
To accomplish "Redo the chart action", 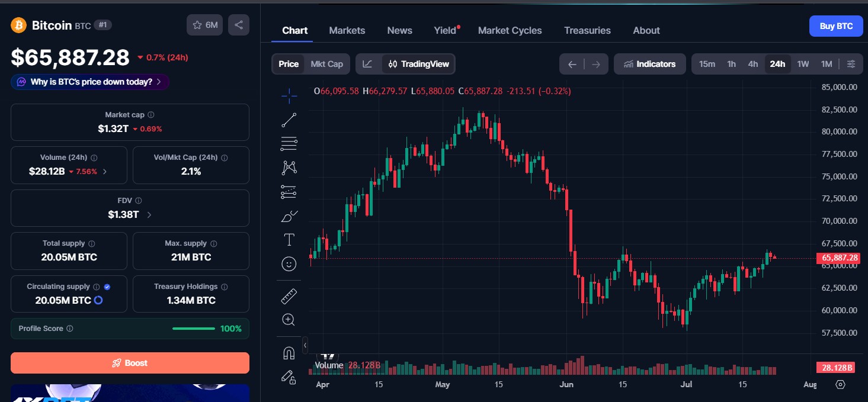I will pos(596,64).
